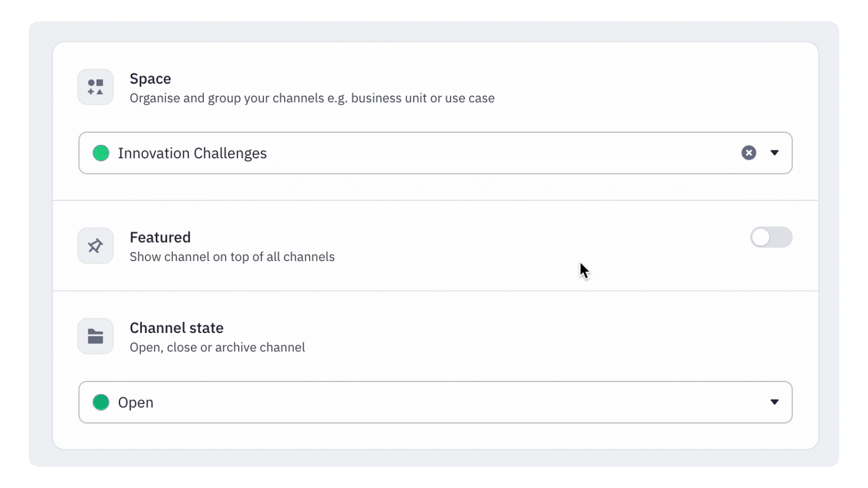The height and width of the screenshot is (488, 868).
Task: Click the green circle swatch in Open field
Action: click(x=101, y=402)
